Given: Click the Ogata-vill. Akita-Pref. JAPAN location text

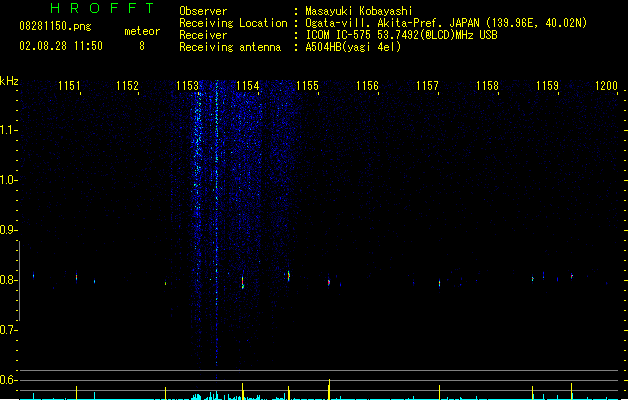Looking at the screenshot, I should [446, 23].
